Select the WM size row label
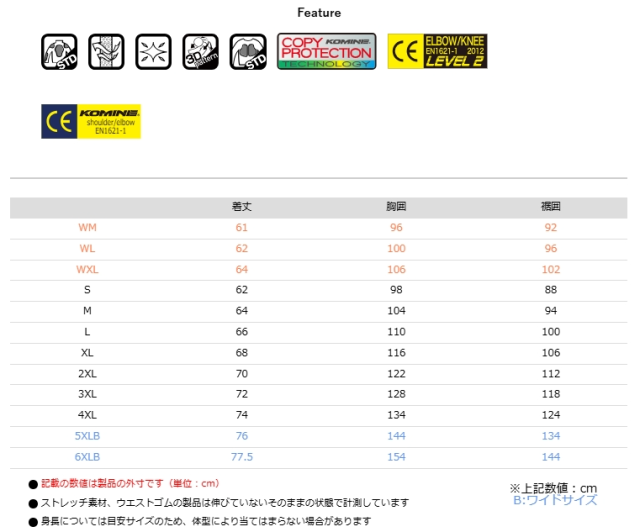This screenshot has height=532, width=640. [x=87, y=228]
